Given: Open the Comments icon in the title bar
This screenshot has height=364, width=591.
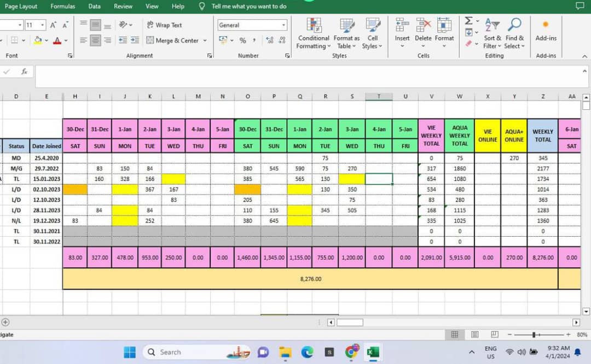Looking at the screenshot, I should [580, 6].
